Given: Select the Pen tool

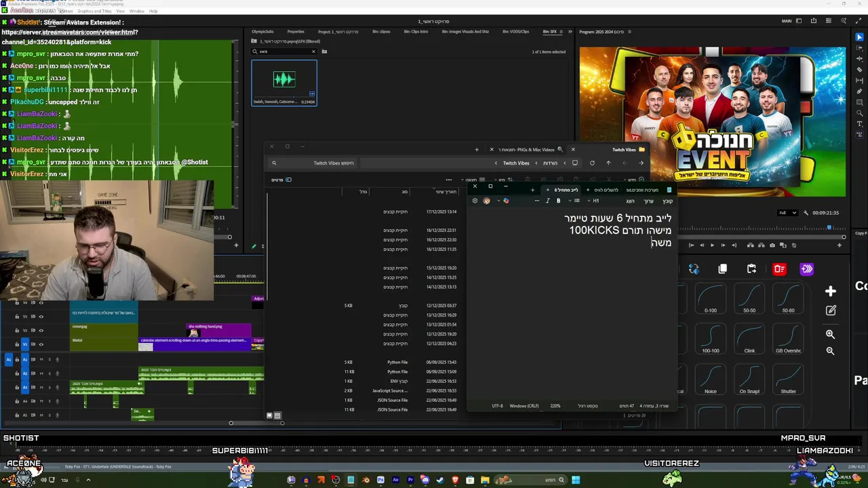Looking at the screenshot, I should [860, 91].
